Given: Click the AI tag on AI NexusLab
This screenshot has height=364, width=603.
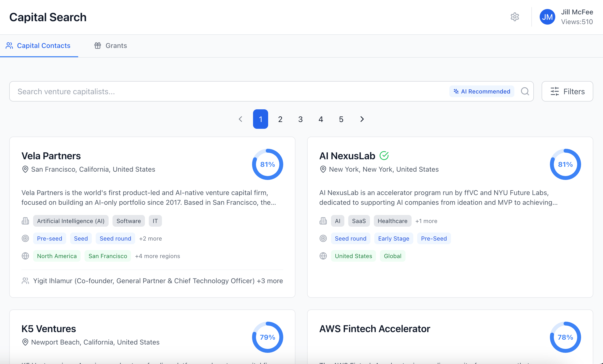Looking at the screenshot, I should tap(338, 221).
